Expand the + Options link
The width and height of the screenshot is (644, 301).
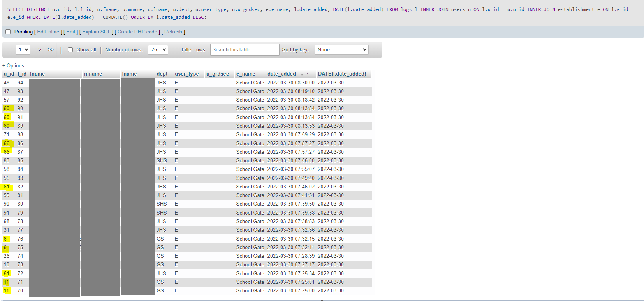point(13,66)
